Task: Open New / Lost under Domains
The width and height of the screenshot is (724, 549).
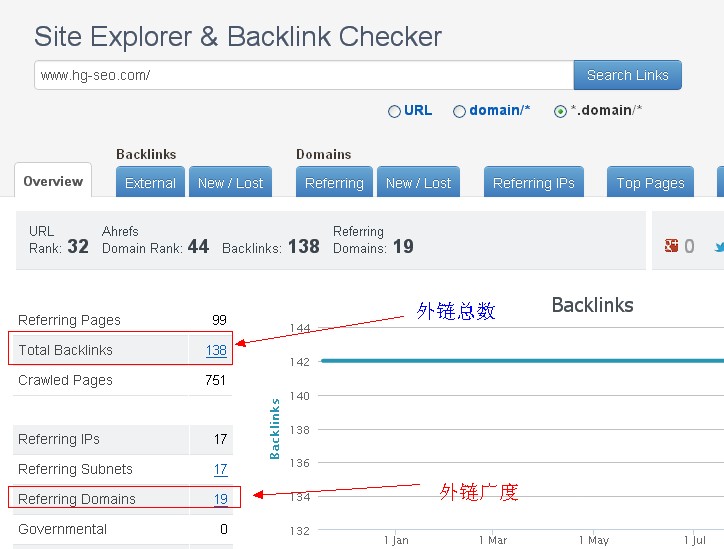Action: (418, 183)
